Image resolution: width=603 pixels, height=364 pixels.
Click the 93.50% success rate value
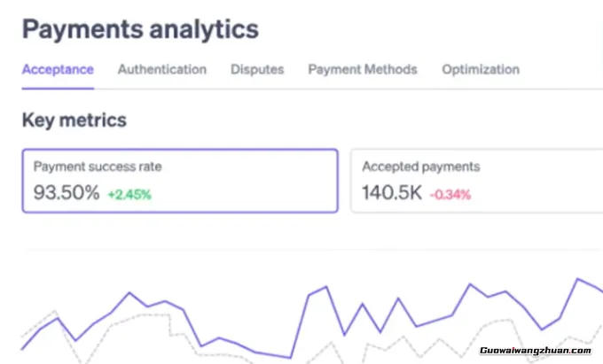tap(67, 192)
